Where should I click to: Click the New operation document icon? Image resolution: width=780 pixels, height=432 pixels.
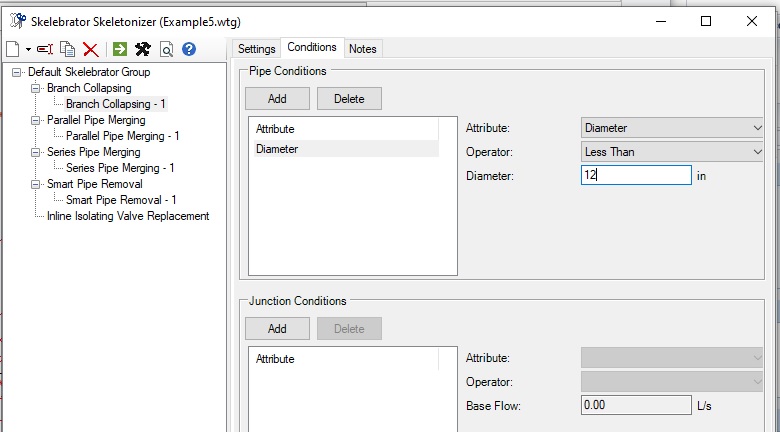[x=13, y=49]
